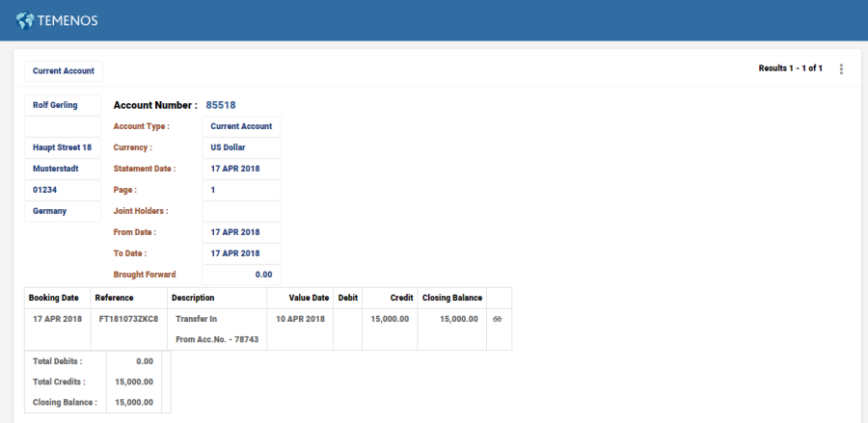Select the Current Account tab

click(x=63, y=71)
